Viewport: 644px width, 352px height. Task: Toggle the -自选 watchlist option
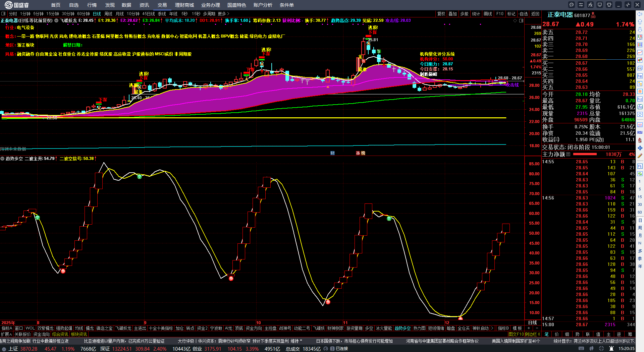click(523, 14)
